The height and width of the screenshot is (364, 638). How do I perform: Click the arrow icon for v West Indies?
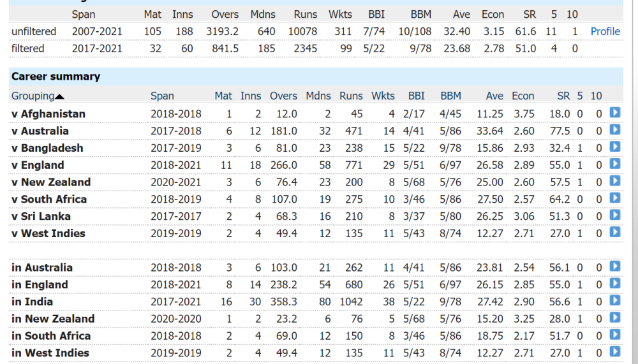click(615, 232)
